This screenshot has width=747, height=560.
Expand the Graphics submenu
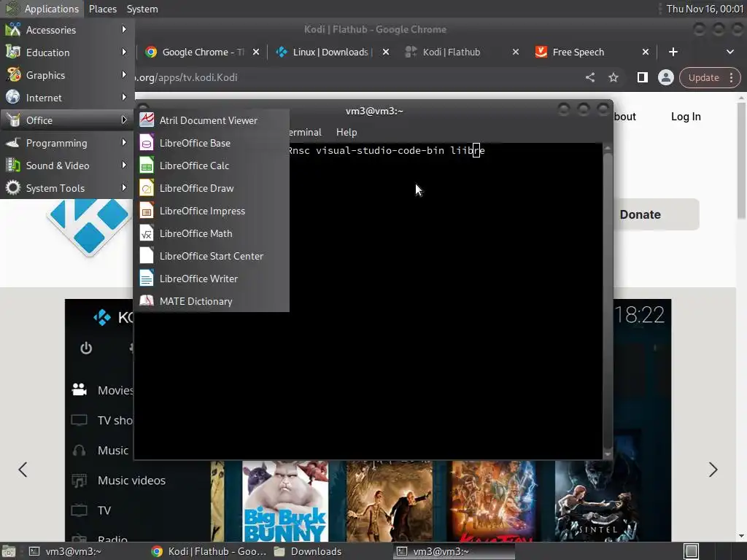click(67, 75)
